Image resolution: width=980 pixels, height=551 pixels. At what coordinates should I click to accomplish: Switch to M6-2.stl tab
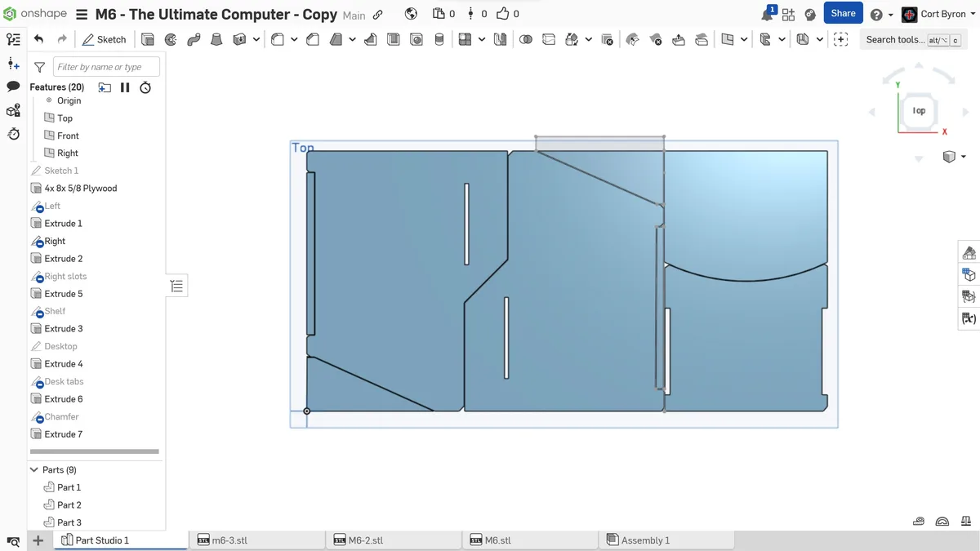tap(393, 540)
